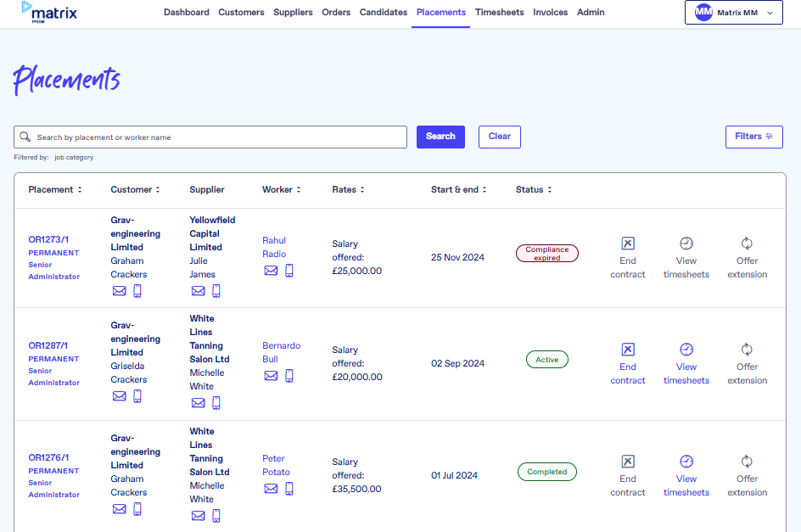Viewport: 801px width, 532px height.
Task: Phone icon for worker Rahul Radio
Action: pyautogui.click(x=289, y=271)
